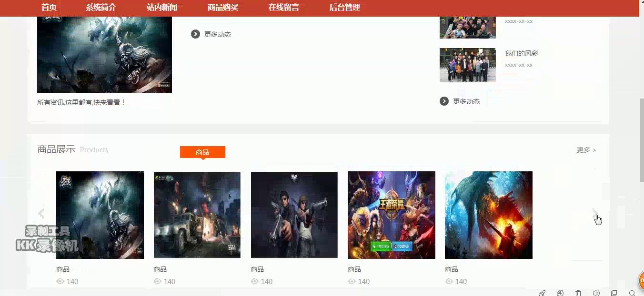Open the two gunmen product image
The height and width of the screenshot is (296, 644).
pos(294,215)
